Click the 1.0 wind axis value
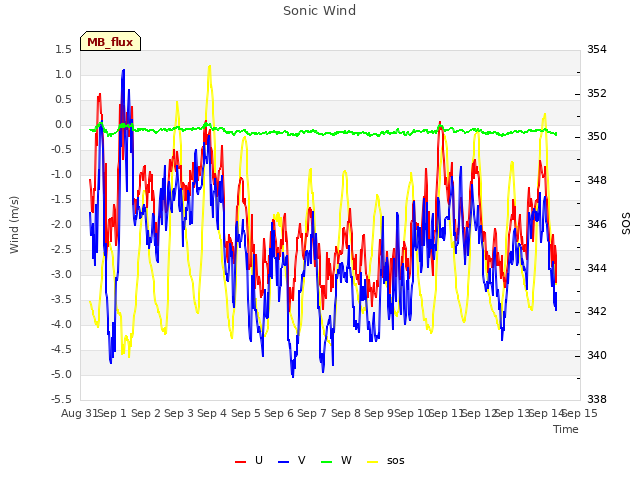 pos(63,75)
